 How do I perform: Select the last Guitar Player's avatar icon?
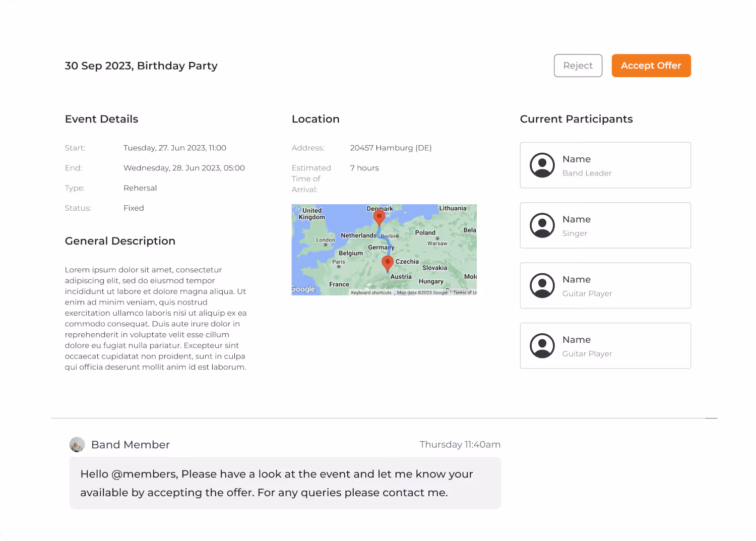point(542,346)
